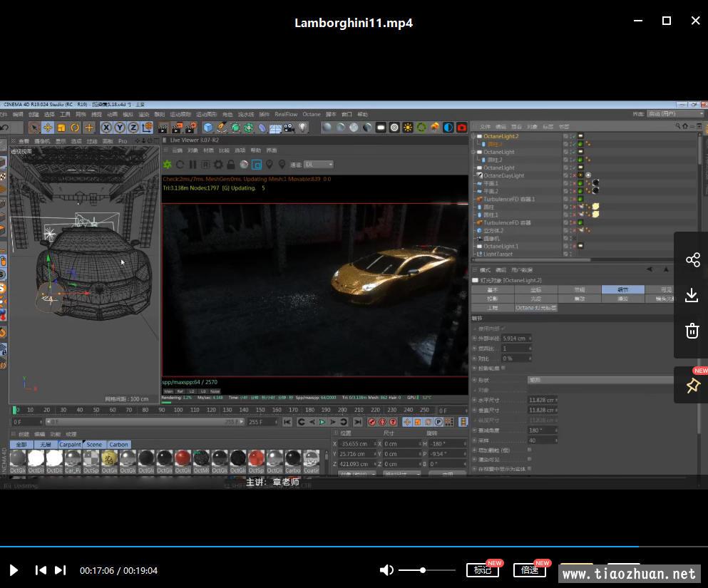Switch to the 坐标 attribute tab
The image size is (708, 588).
(536, 289)
